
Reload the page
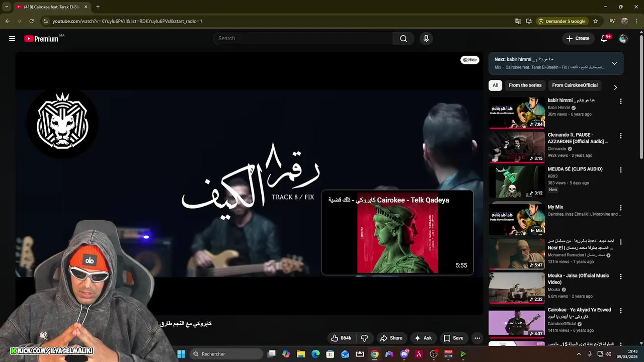(31, 21)
